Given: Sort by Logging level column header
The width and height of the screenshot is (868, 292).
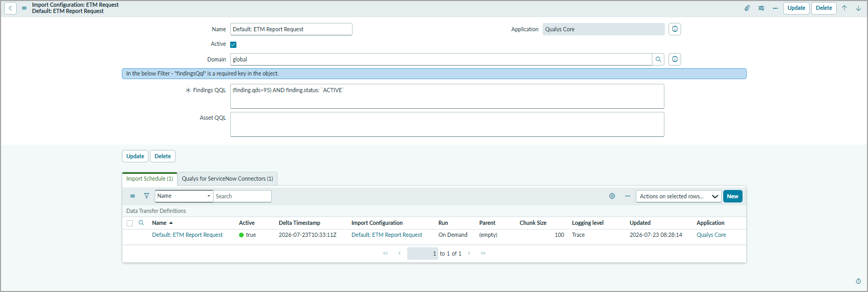Looking at the screenshot, I should click(x=588, y=223).
